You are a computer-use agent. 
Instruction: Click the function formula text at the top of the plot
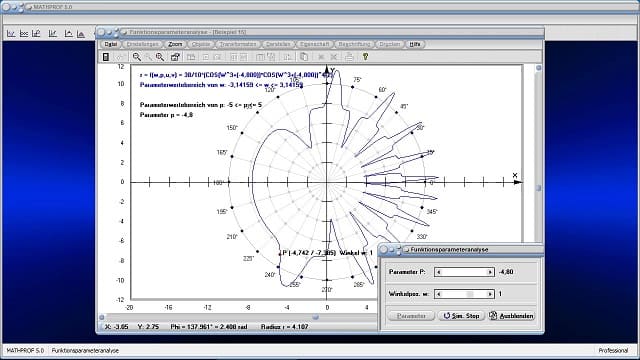coord(237,75)
